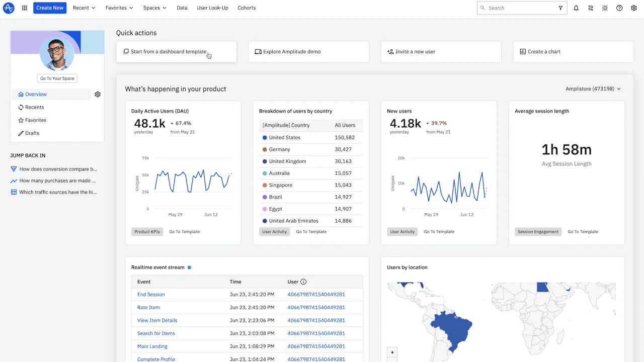
Task: Click the Amplitude logo icon
Action: [9, 8]
